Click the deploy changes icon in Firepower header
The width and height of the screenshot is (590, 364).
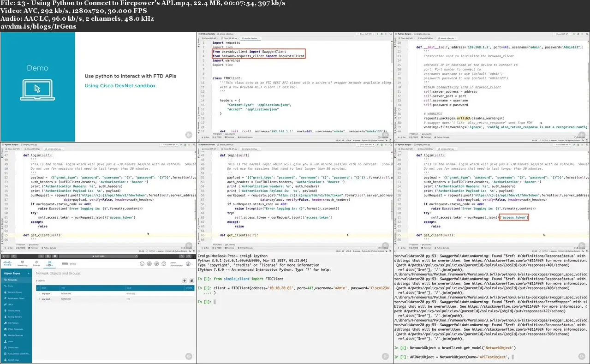tap(149, 264)
